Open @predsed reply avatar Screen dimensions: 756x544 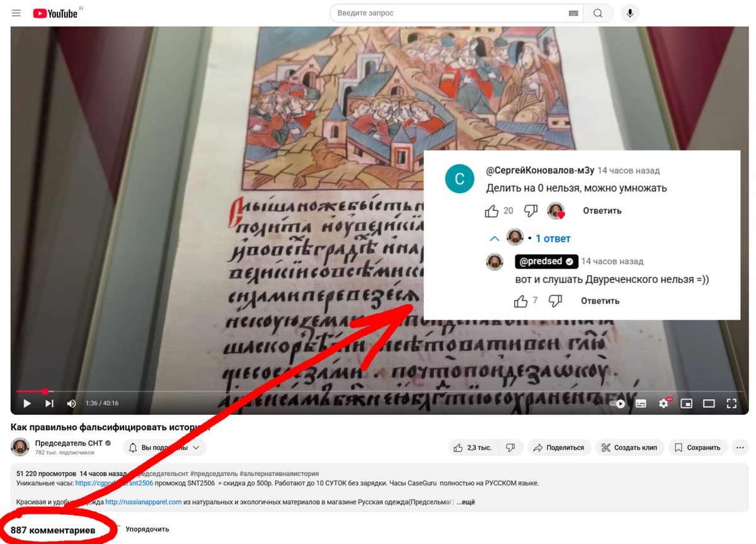click(495, 261)
